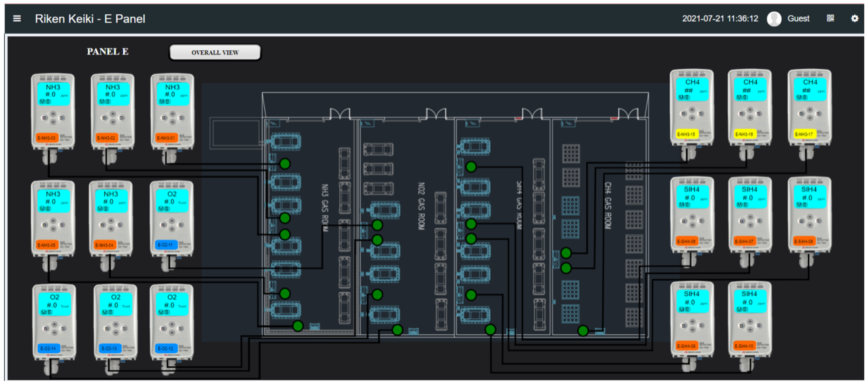Click the orange E-NH3-04 tag label
Screen dimensions: 868x383
click(105, 245)
